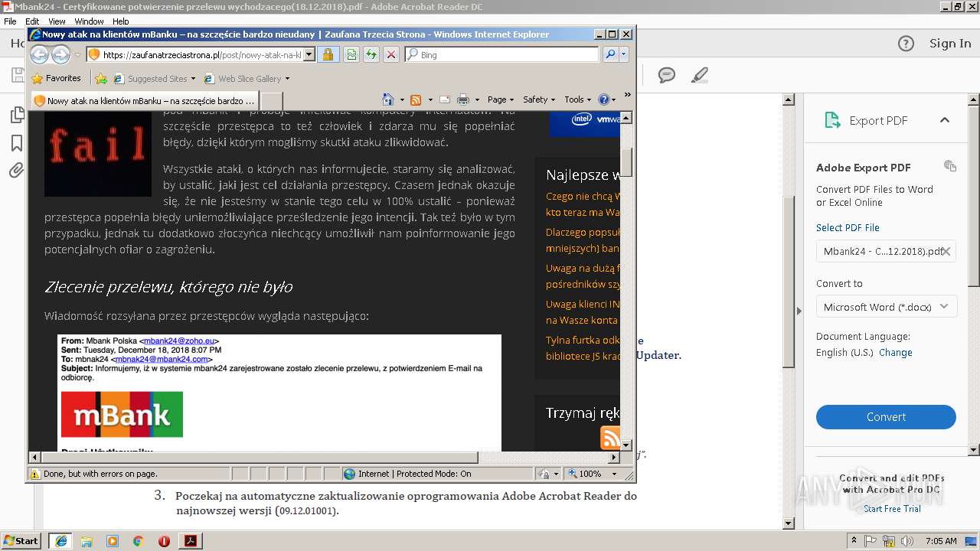Screen dimensions: 980x551
Task: Open the search provider dropdown arrow
Action: click(624, 54)
